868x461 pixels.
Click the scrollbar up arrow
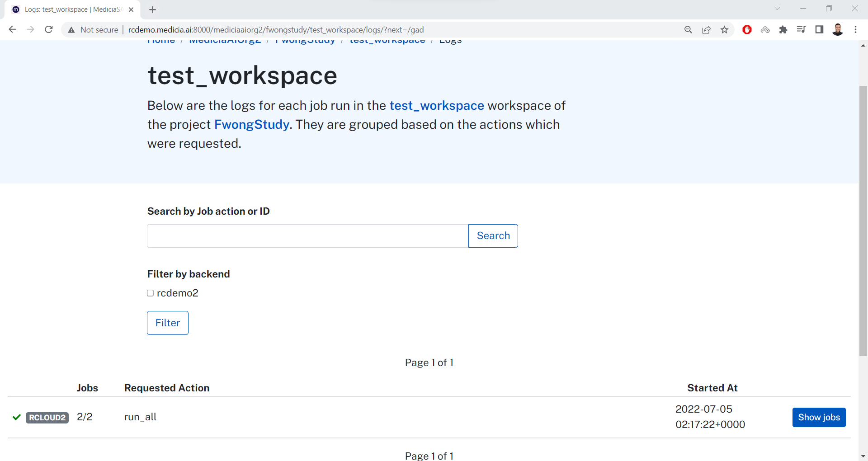click(863, 45)
